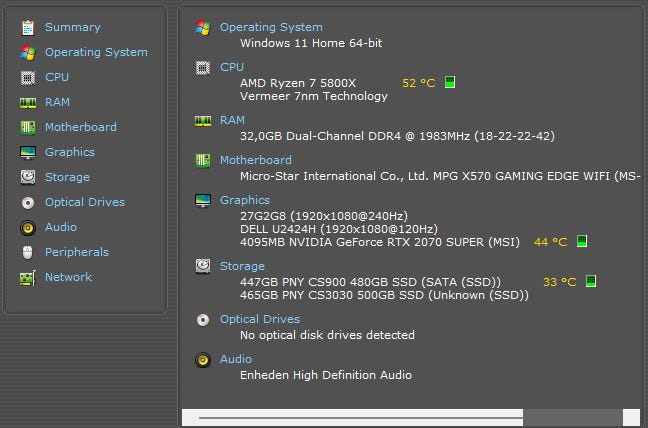Select RAM in the sidebar navigation
The image size is (648, 428).
57,102
